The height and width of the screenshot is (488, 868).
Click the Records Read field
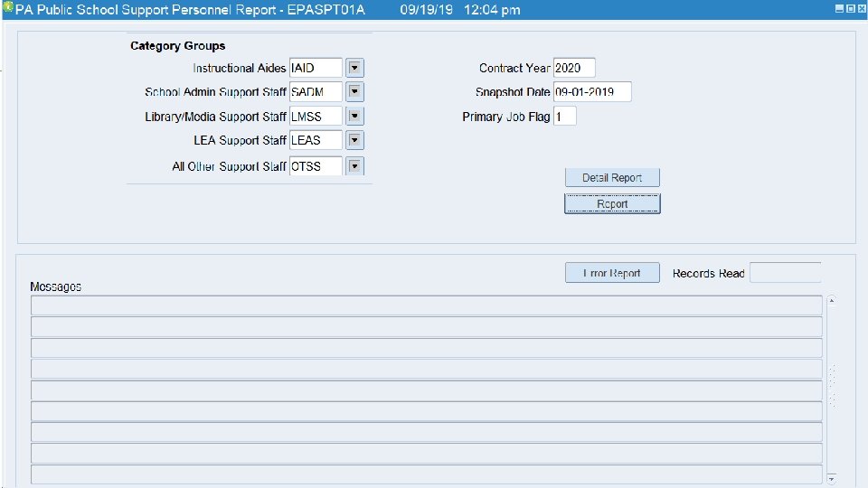pos(785,273)
